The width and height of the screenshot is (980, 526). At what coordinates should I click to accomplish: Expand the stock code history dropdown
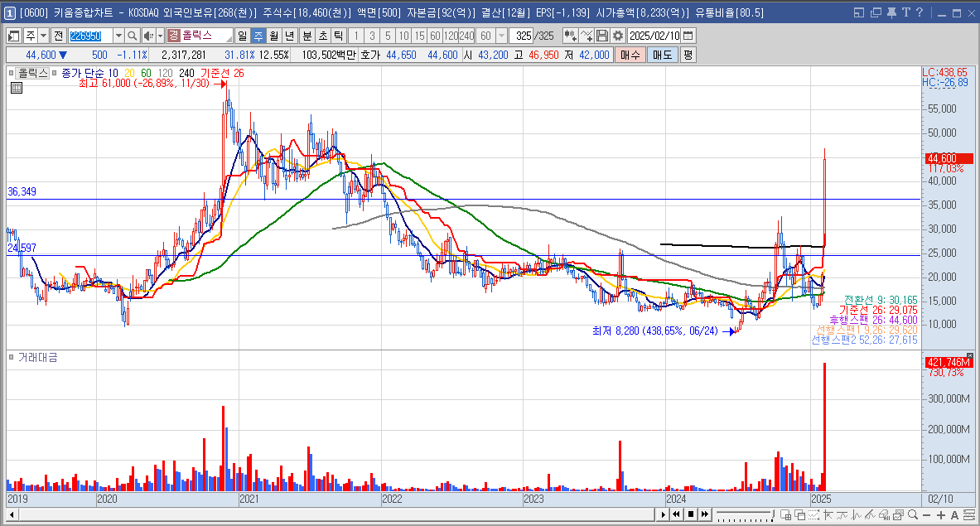118,36
